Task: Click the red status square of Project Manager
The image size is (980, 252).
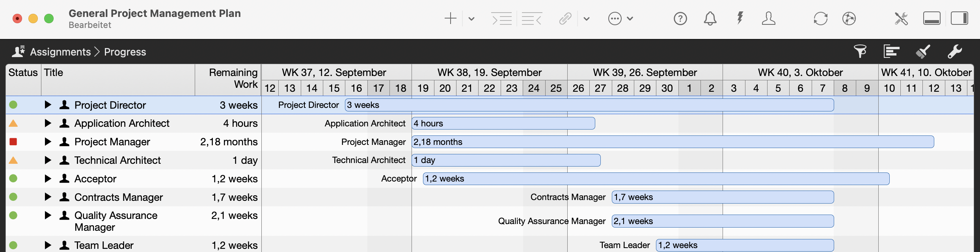Action: click(x=13, y=142)
